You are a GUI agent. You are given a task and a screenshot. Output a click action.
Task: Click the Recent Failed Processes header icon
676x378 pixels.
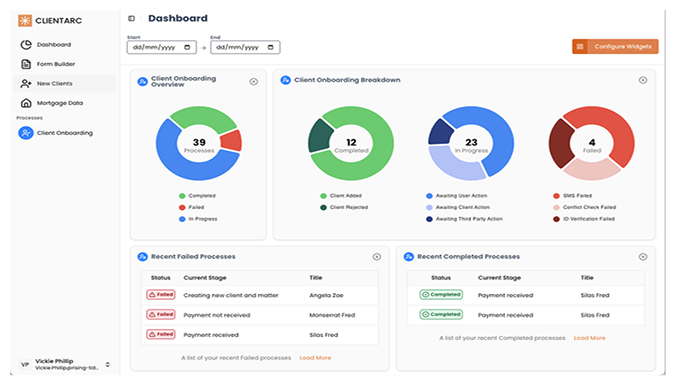142,257
